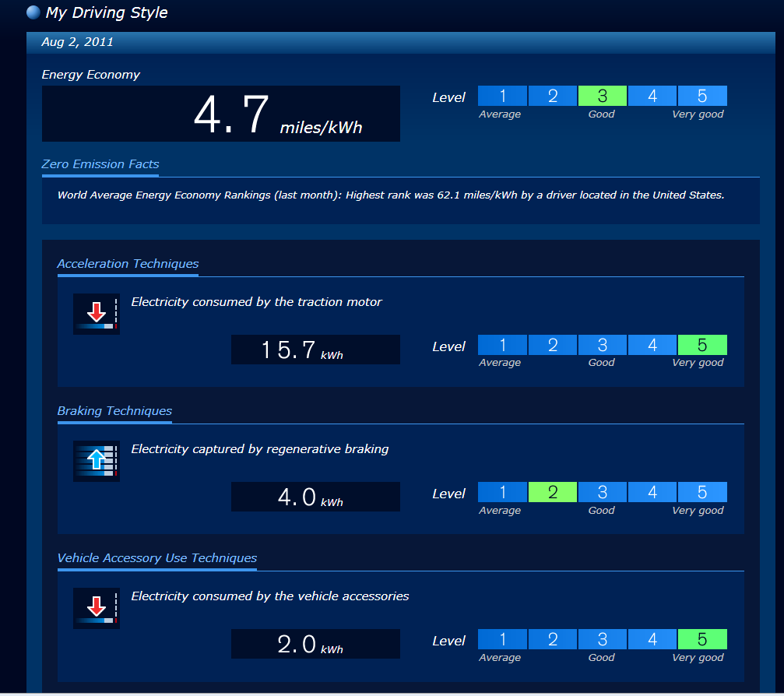Click the Aug 2, 2011 date header

(x=77, y=42)
